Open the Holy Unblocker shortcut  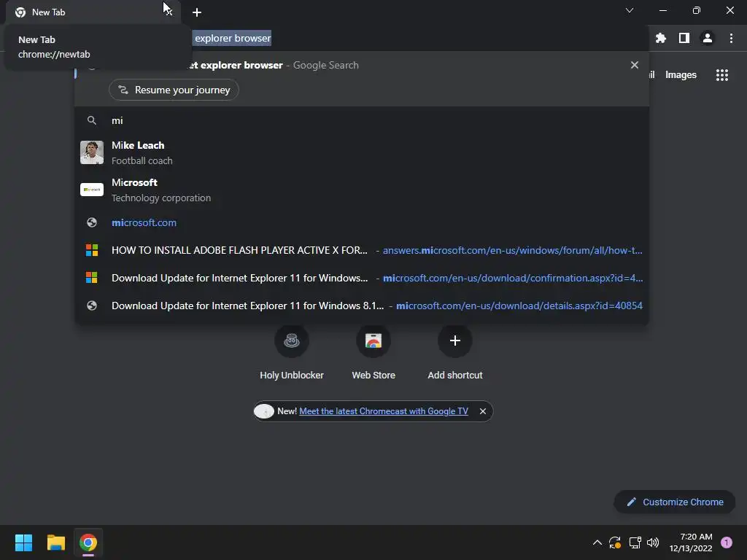pos(292,351)
